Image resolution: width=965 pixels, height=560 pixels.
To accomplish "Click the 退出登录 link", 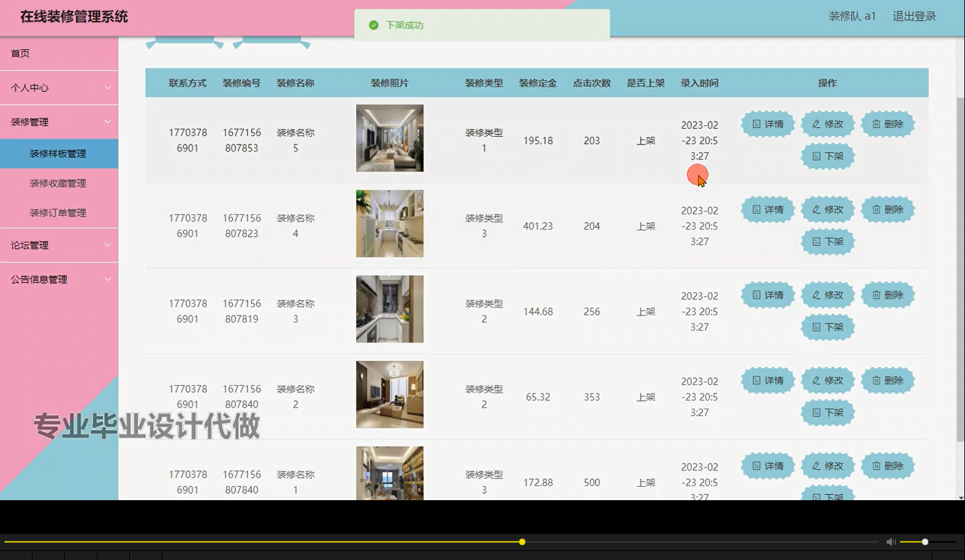I will (915, 16).
